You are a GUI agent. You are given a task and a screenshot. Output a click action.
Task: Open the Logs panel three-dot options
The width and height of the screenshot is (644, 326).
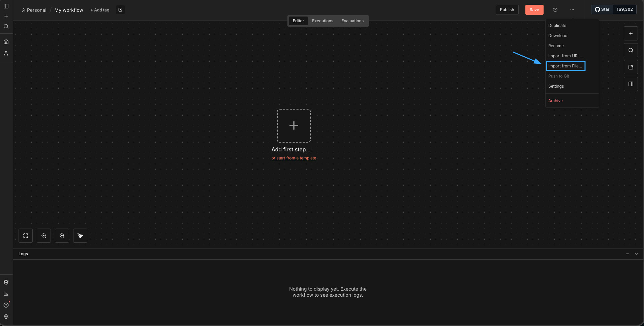click(x=627, y=254)
